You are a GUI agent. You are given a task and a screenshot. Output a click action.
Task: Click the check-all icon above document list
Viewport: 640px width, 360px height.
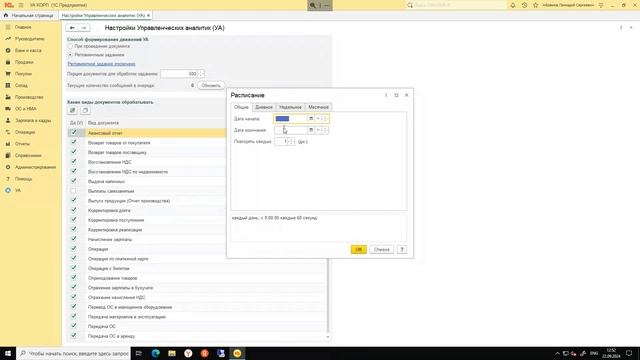point(73,110)
